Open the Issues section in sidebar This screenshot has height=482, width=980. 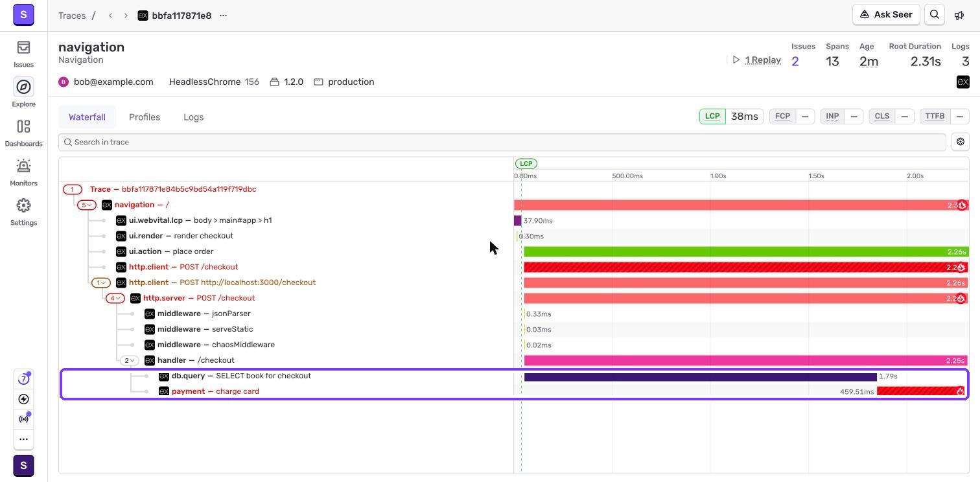(x=23, y=54)
